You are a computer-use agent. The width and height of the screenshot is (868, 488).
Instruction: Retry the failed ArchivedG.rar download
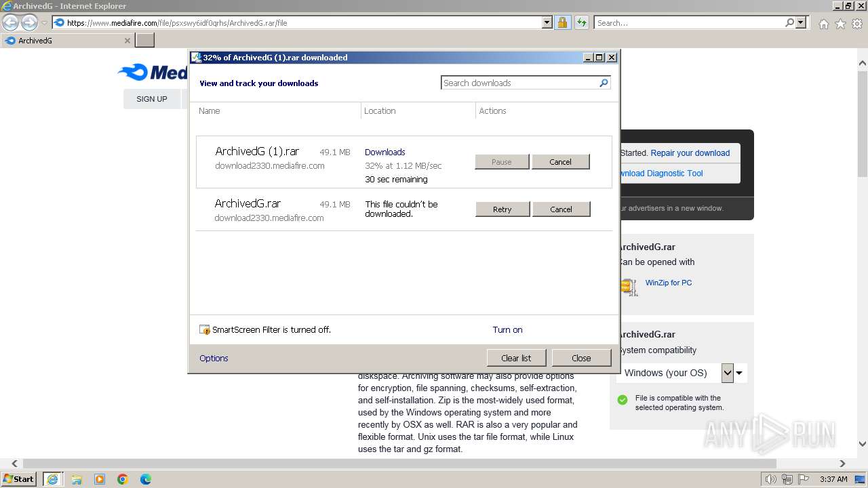(502, 209)
